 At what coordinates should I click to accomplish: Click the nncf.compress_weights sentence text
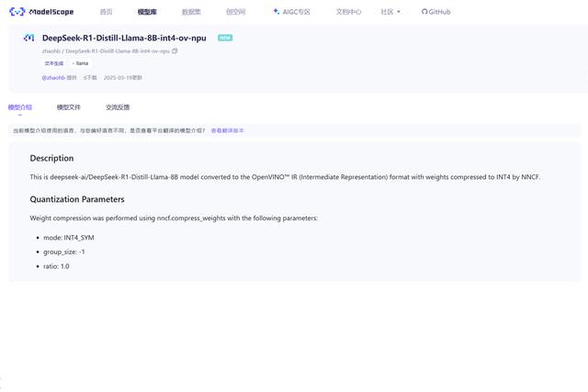point(174,218)
